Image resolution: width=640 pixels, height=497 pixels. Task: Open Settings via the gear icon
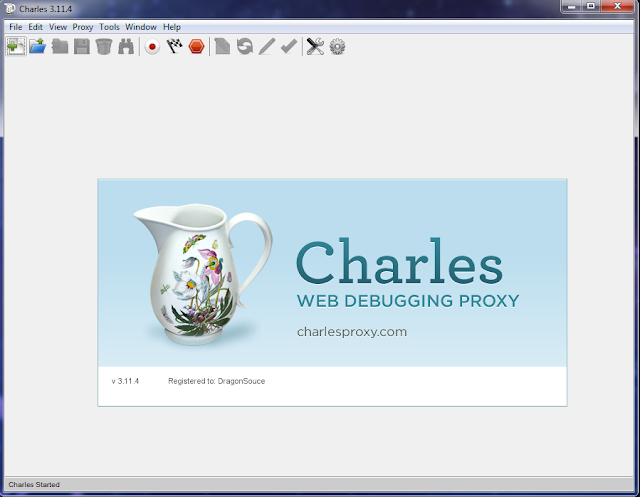tap(338, 46)
